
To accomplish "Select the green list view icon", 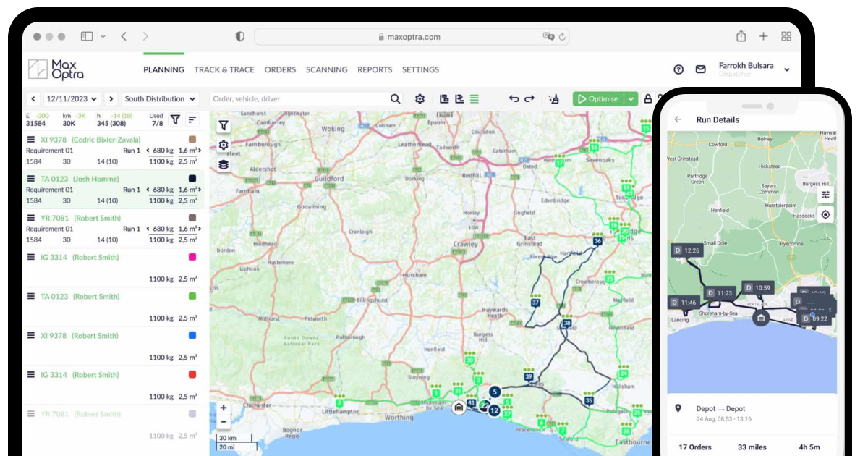I will pos(475,99).
